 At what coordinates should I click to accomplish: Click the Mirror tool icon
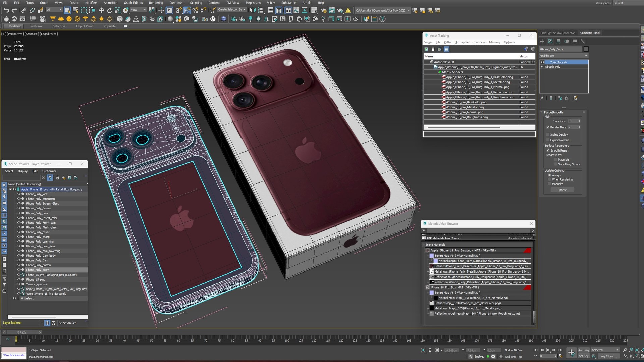pyautogui.click(x=253, y=10)
